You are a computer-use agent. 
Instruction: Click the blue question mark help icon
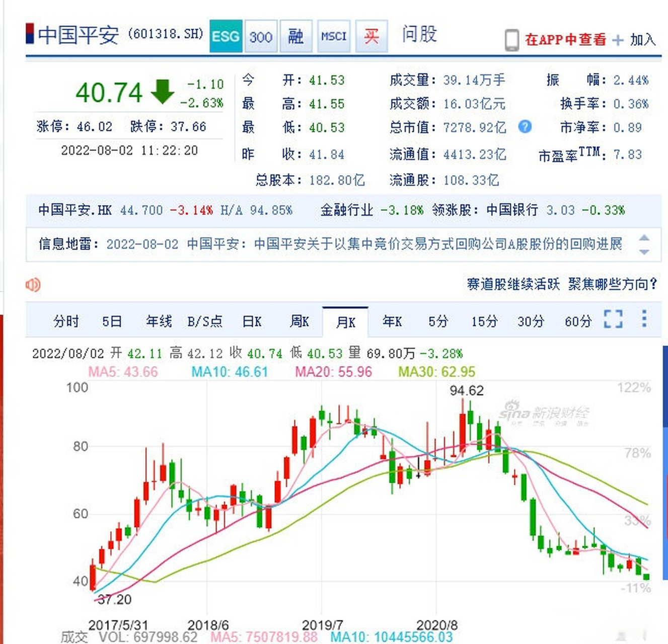pos(525,126)
